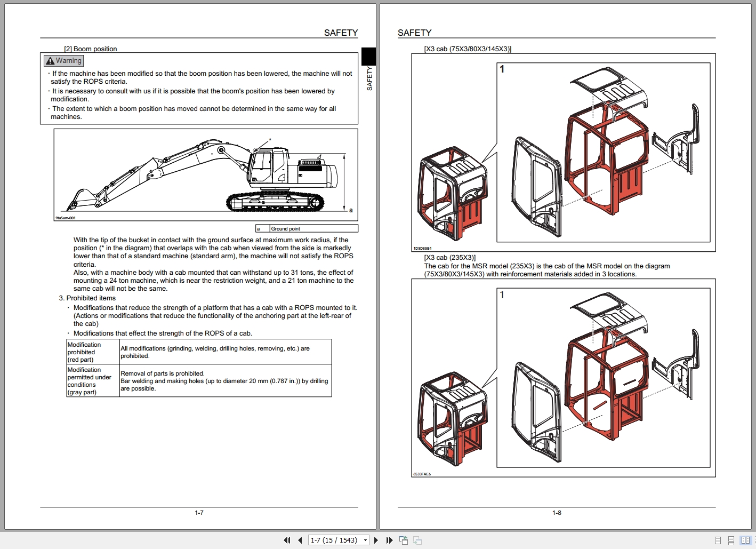Viewport: 756px width, 549px height.
Task: Open the page number dropdown list
Action: click(x=366, y=540)
